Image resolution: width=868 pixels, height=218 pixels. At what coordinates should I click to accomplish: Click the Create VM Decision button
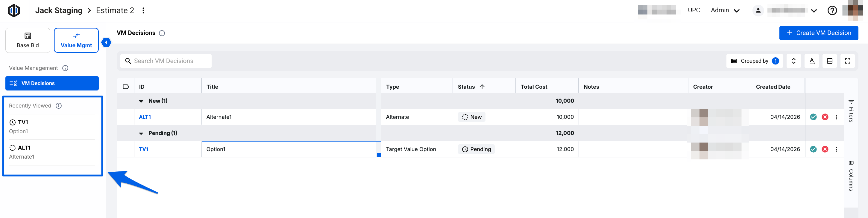[819, 33]
